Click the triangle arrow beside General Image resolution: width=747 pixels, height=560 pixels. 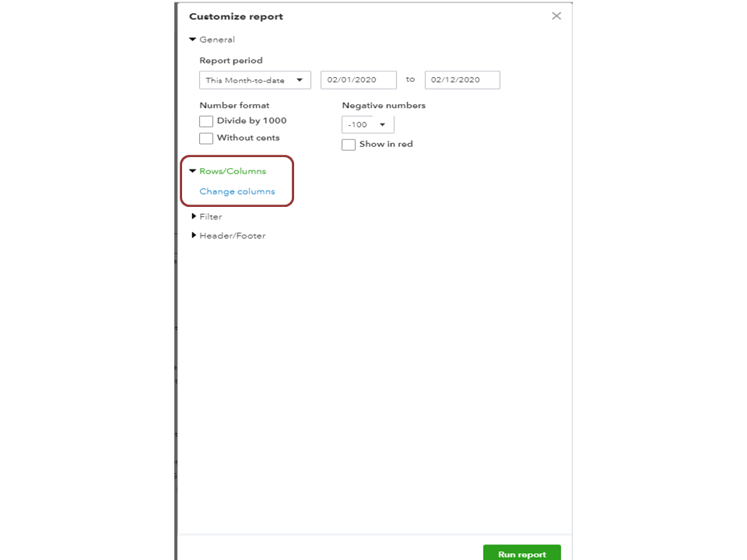[x=193, y=39]
